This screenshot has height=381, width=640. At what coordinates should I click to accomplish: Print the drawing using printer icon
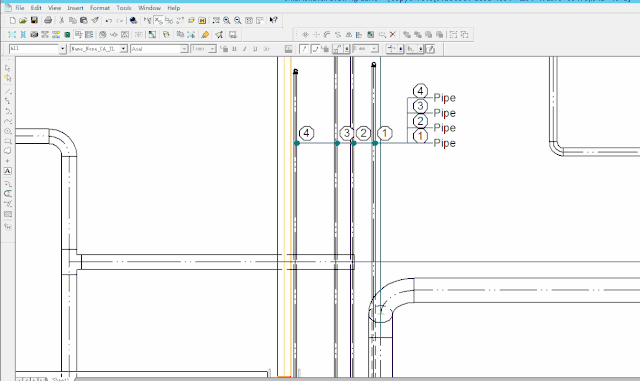click(x=48, y=20)
